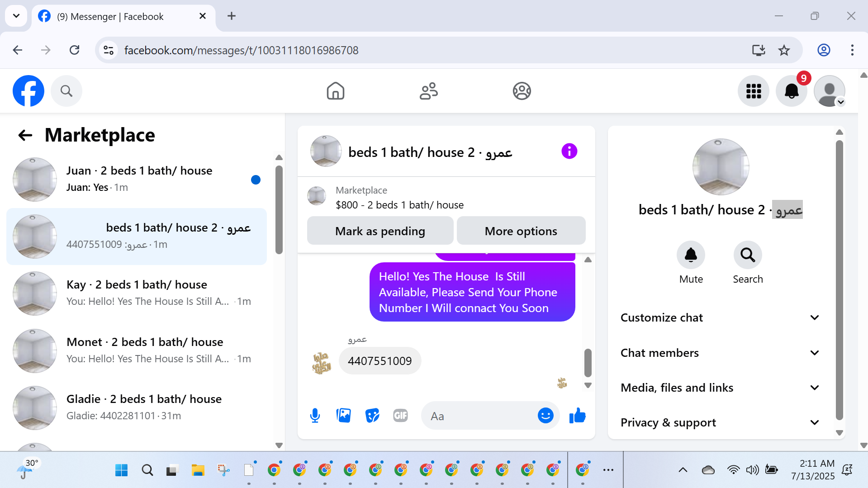
Task: Choose a GIF icon
Action: pos(401,415)
